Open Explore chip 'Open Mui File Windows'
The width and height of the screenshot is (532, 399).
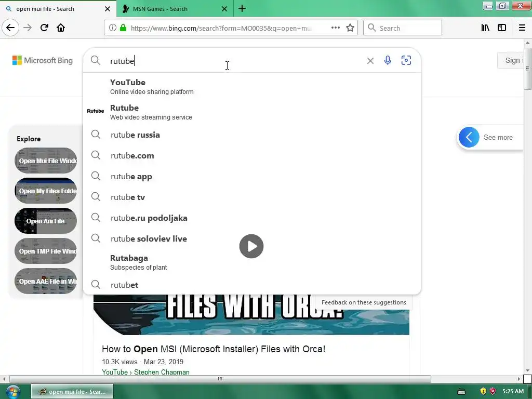(x=46, y=161)
